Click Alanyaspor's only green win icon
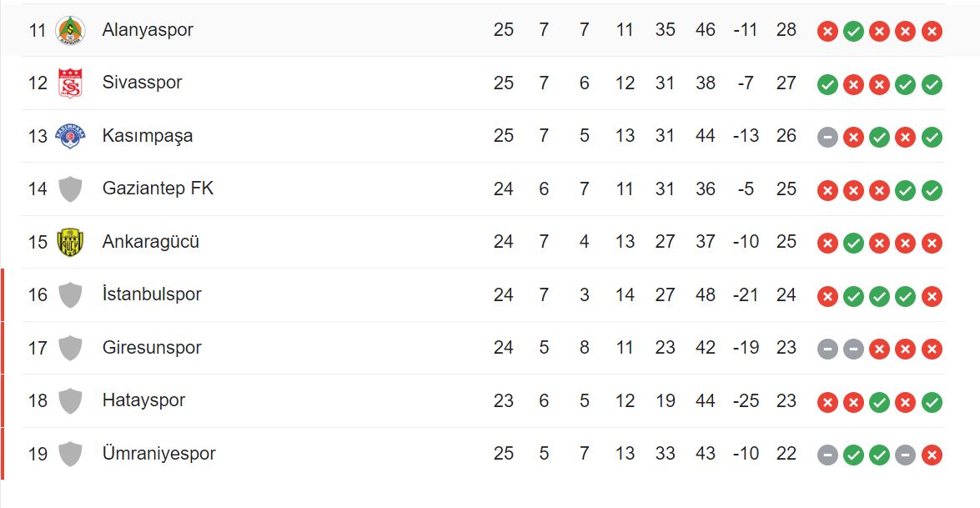The image size is (980, 508). tap(853, 32)
